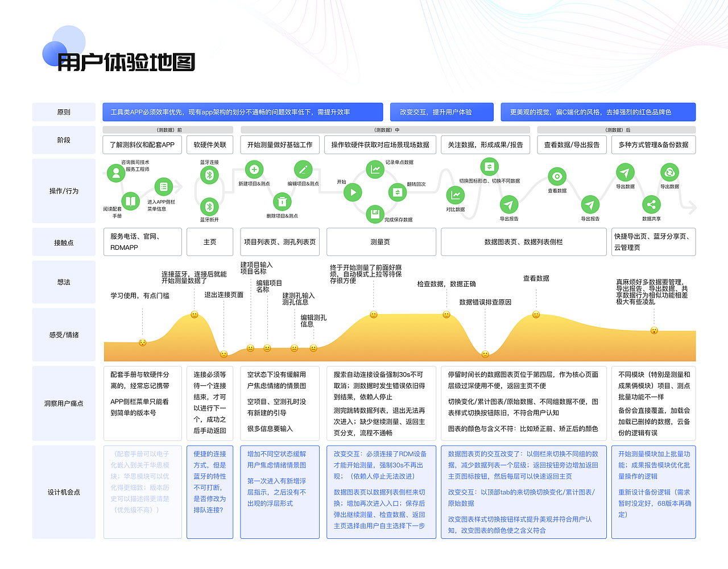Click the 快捷导出页、蓝牙分享页 touchpoint box
This screenshot has height=569, width=728.
653,242
